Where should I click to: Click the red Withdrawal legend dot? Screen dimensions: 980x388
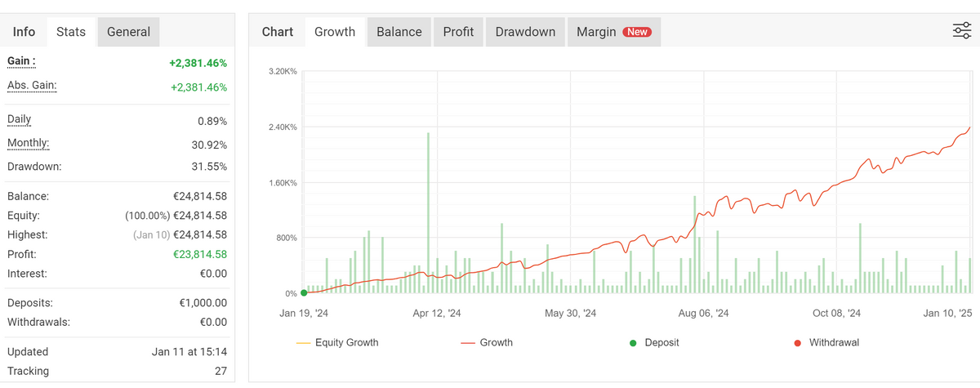pos(797,343)
